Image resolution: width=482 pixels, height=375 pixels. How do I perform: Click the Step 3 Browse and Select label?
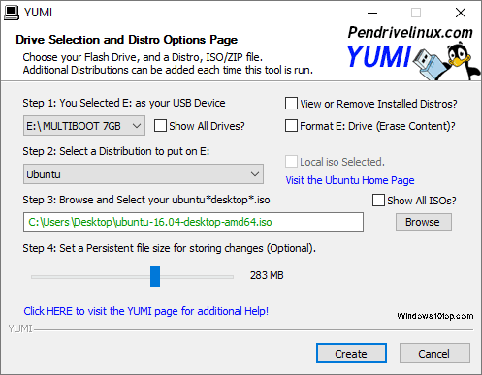point(146,200)
